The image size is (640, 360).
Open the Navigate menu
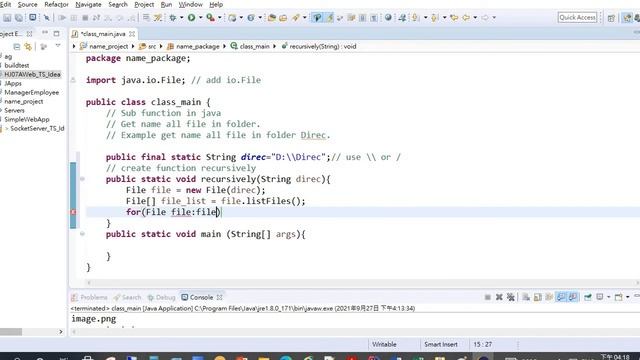pos(88,4)
